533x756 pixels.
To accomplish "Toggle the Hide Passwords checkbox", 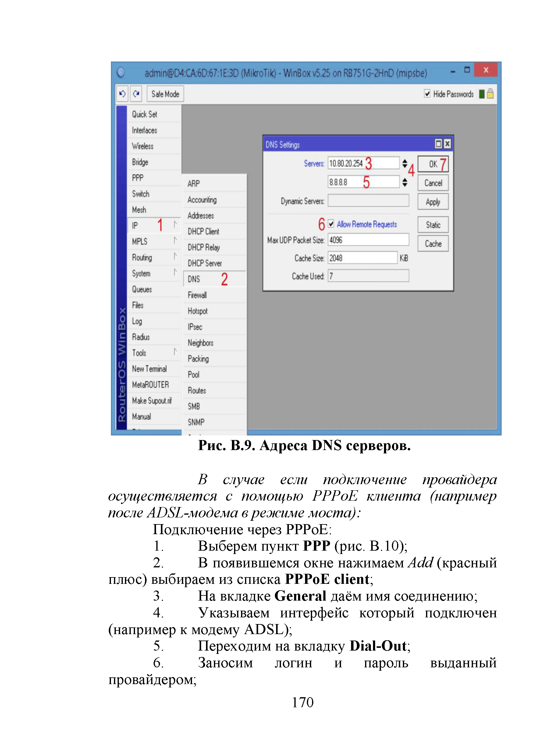I will coord(427,94).
